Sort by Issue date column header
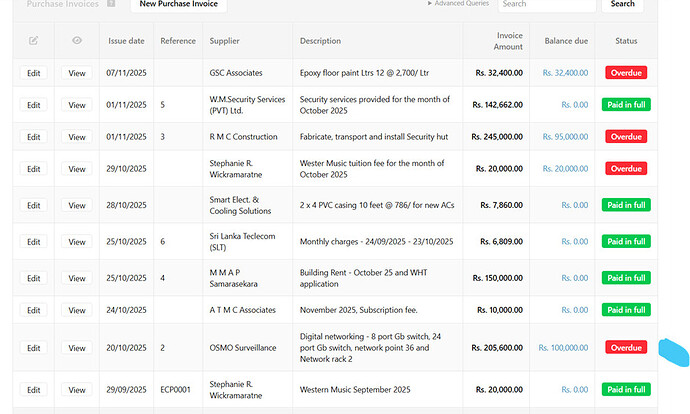This screenshot has height=414, width=690. 126,41
